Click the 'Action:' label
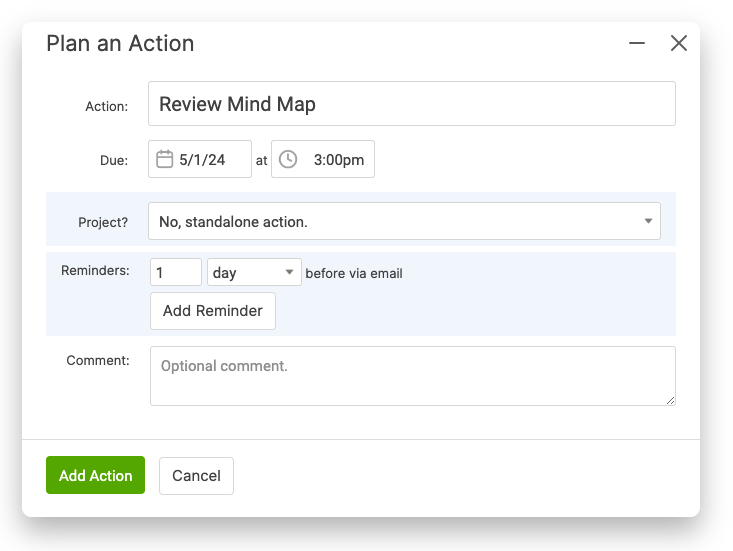This screenshot has height=551, width=733. [x=106, y=107]
